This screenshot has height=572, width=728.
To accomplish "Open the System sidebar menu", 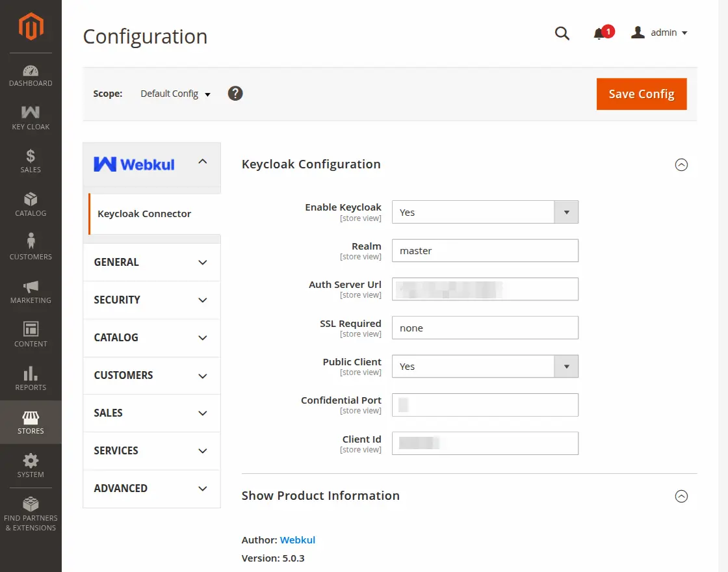I will tap(31, 466).
